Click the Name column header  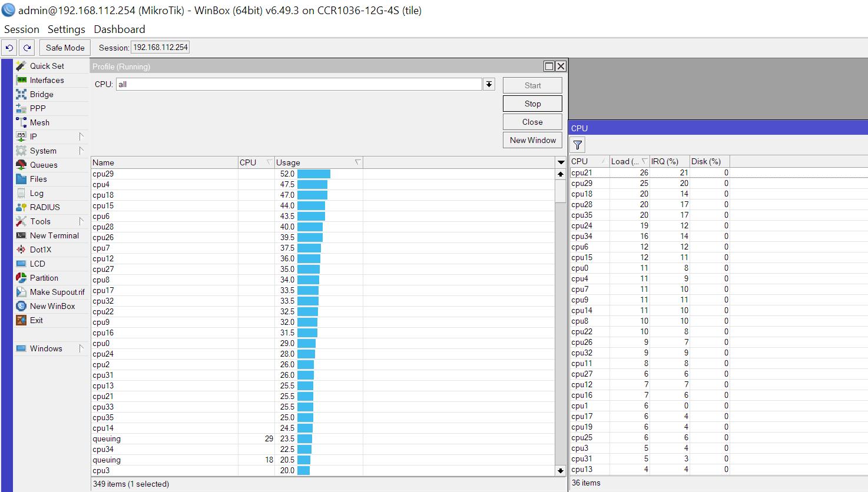164,162
